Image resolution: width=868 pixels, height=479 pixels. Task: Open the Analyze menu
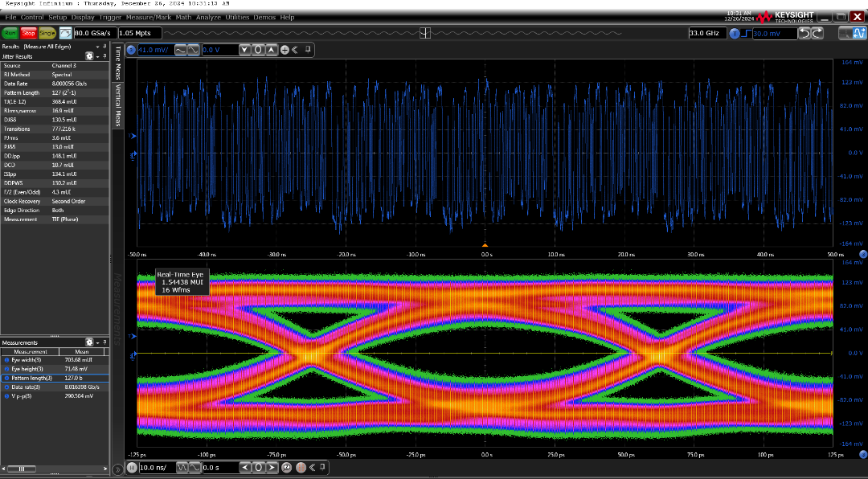(x=207, y=17)
